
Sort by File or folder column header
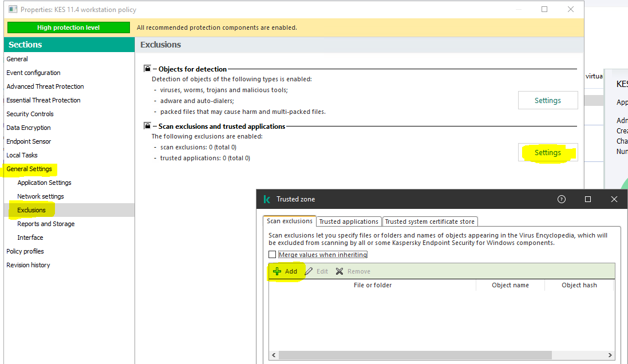coord(372,285)
